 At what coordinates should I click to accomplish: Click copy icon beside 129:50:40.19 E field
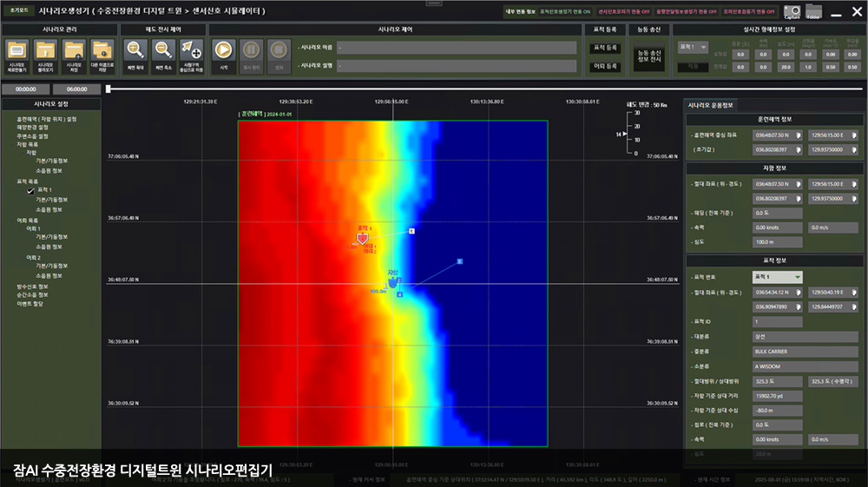click(x=854, y=293)
